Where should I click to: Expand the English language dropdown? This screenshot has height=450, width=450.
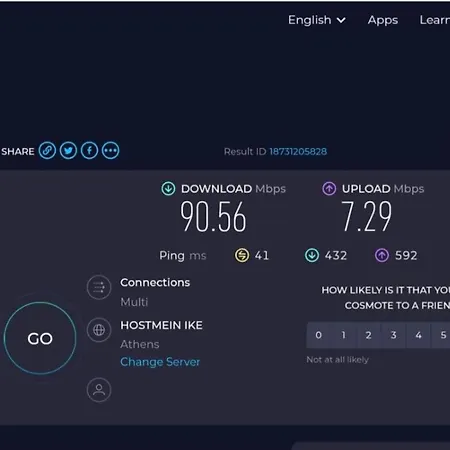pos(317,20)
